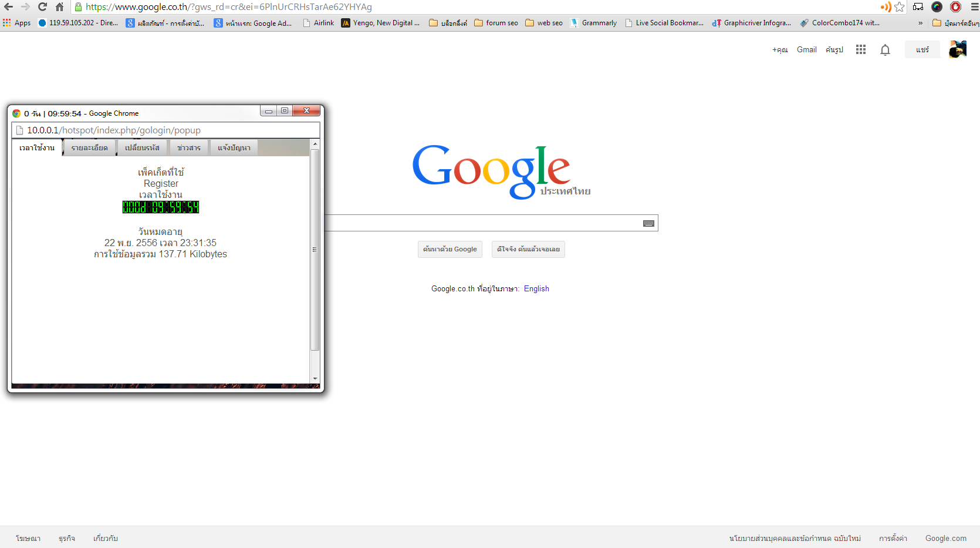The width and height of the screenshot is (980, 548).
Task: Click the Chrome icon in popup title bar
Action: (x=16, y=113)
